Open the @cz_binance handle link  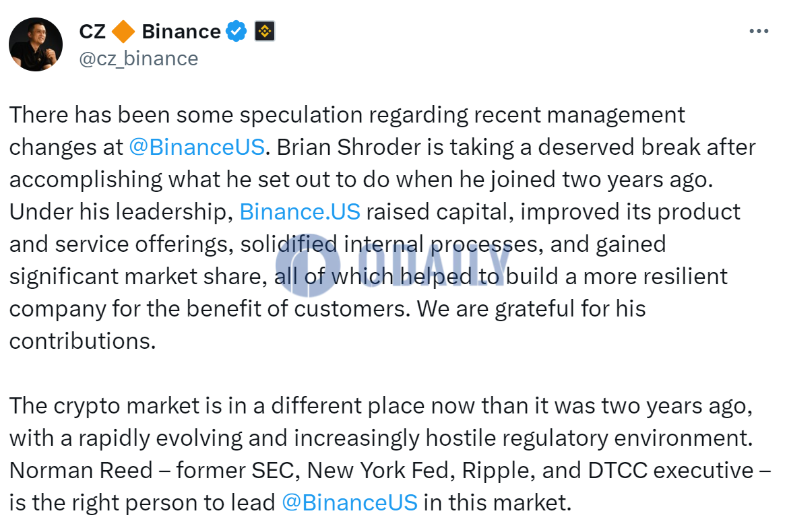(139, 59)
